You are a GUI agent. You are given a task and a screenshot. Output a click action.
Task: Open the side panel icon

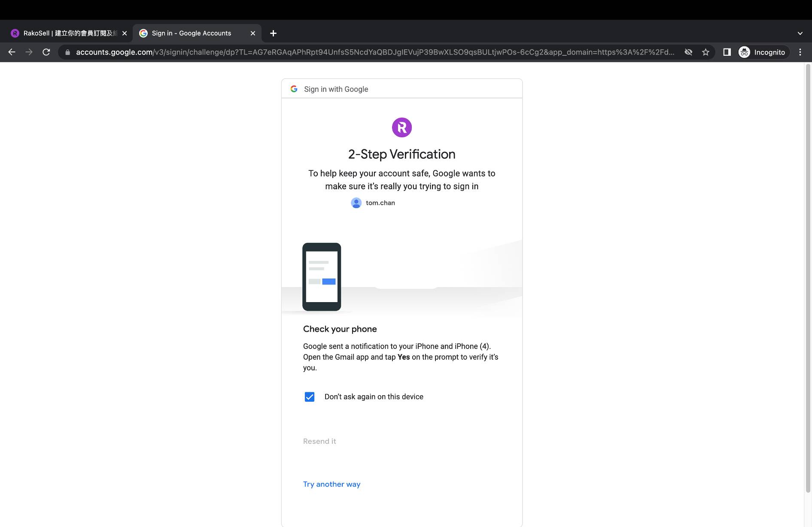[x=727, y=52]
